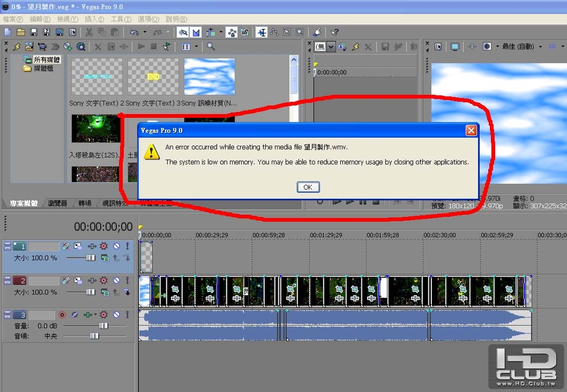Toggle Enable Snapping in the toolbar
The image size is (567, 392).
pyautogui.click(x=183, y=33)
